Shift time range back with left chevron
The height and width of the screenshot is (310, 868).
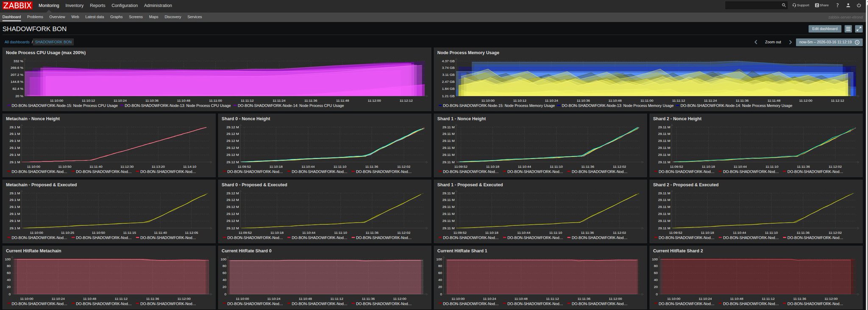[756, 42]
